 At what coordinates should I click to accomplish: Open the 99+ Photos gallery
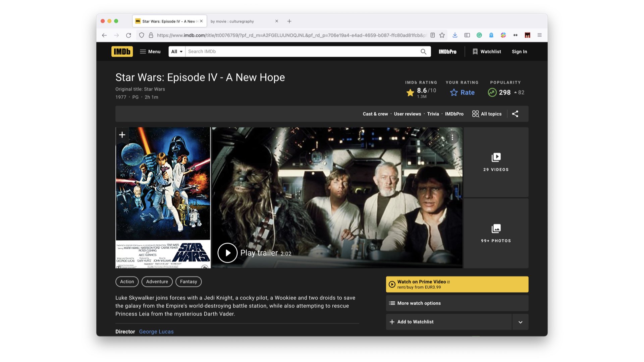click(496, 233)
